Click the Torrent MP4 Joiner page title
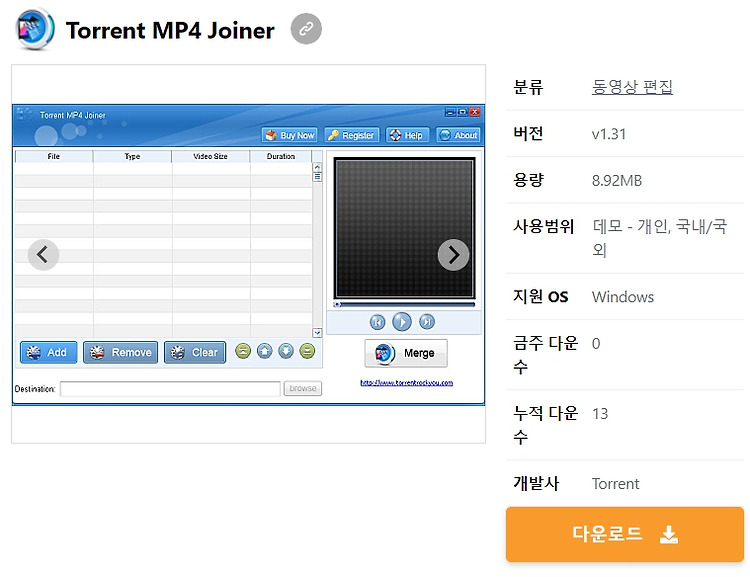750x577 pixels. tap(170, 30)
